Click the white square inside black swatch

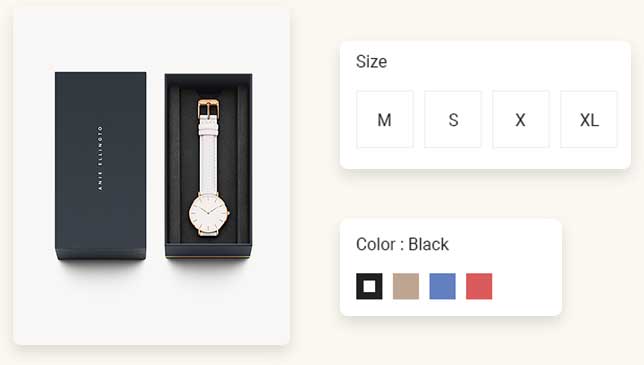coord(369,286)
